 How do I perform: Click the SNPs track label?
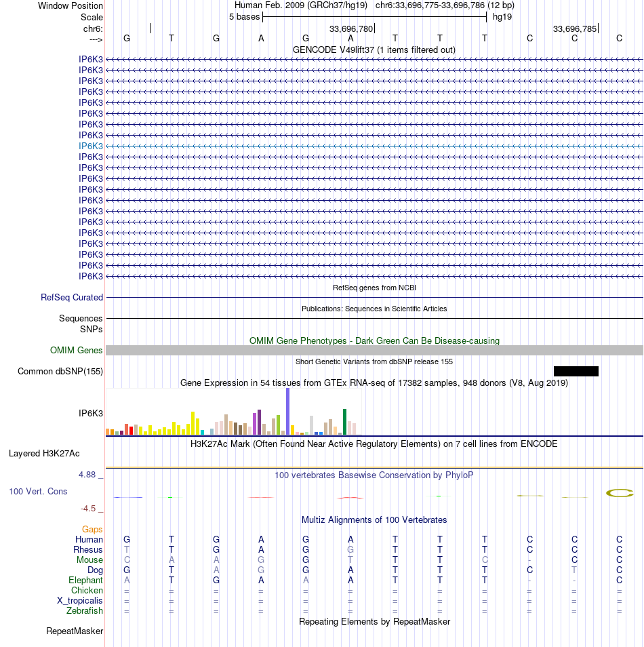[x=91, y=330]
